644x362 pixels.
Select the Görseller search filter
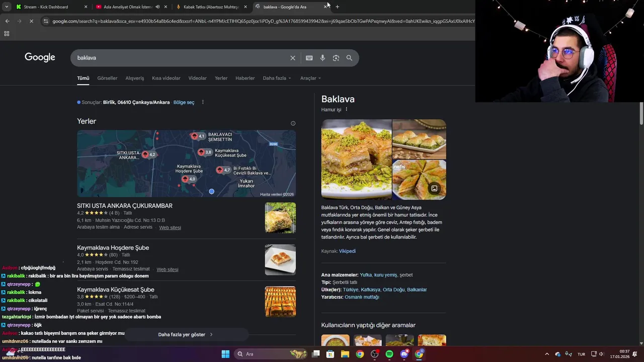click(x=107, y=78)
